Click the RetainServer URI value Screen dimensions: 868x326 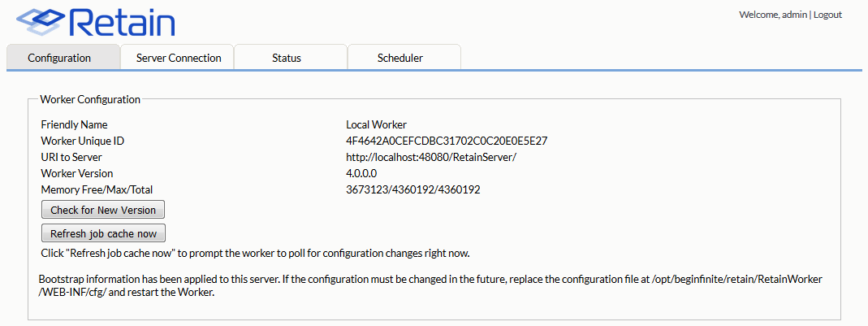point(431,157)
